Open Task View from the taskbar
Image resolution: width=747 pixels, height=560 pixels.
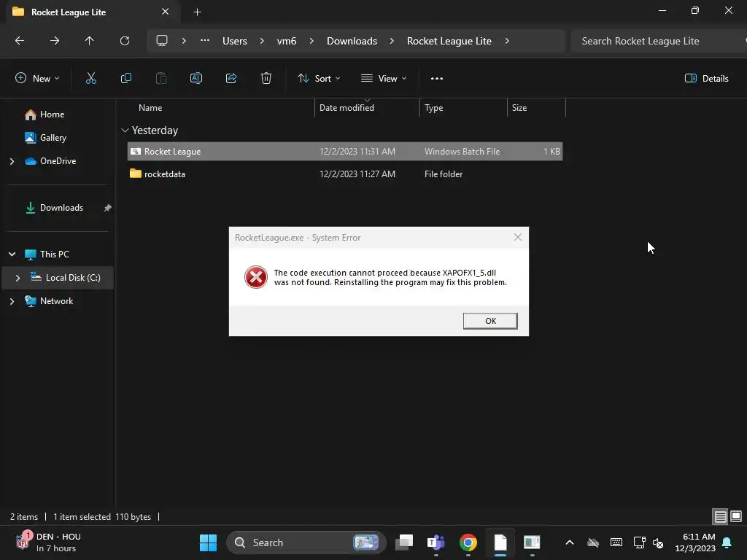tap(404, 542)
